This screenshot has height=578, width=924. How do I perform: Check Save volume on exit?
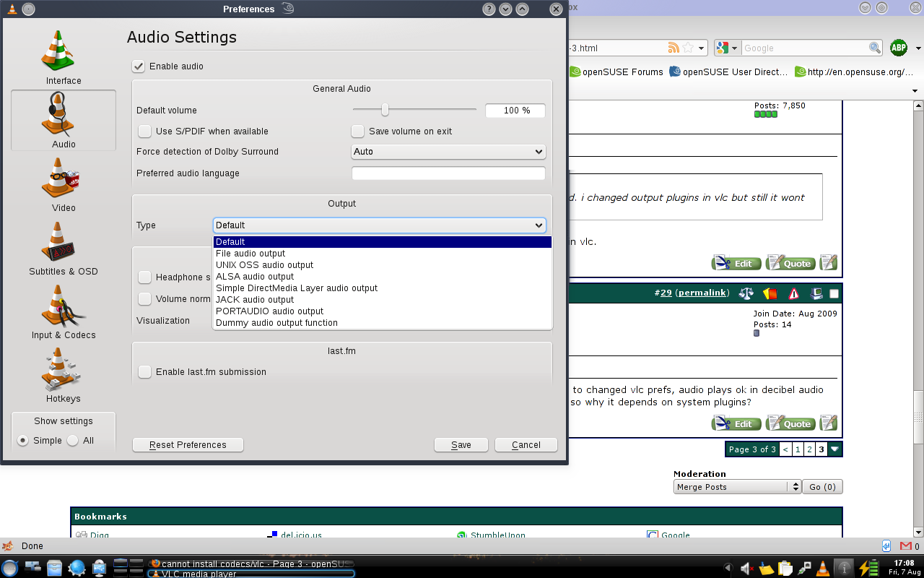click(357, 131)
